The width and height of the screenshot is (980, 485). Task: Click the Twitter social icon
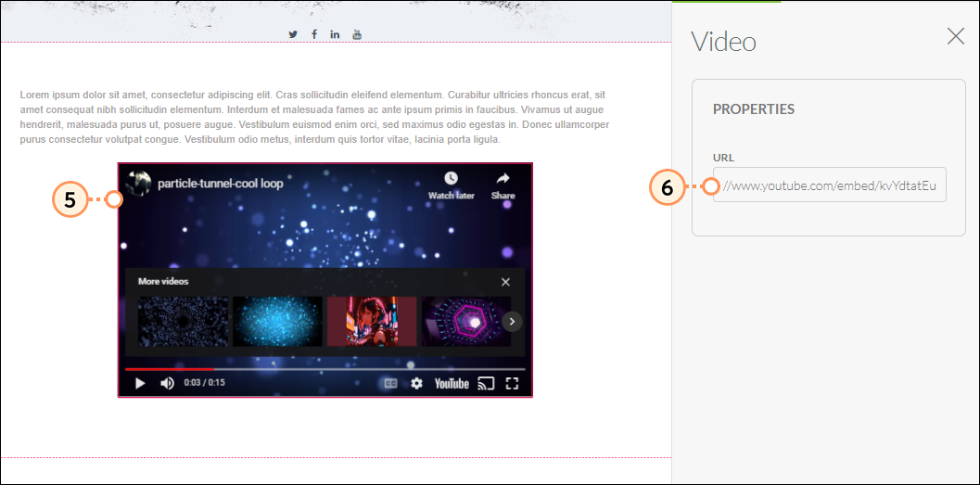click(293, 34)
